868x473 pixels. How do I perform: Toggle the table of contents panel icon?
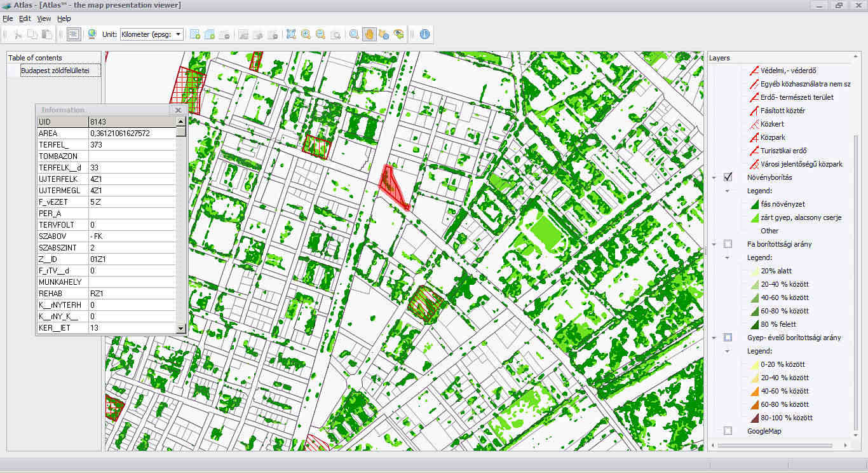point(73,34)
